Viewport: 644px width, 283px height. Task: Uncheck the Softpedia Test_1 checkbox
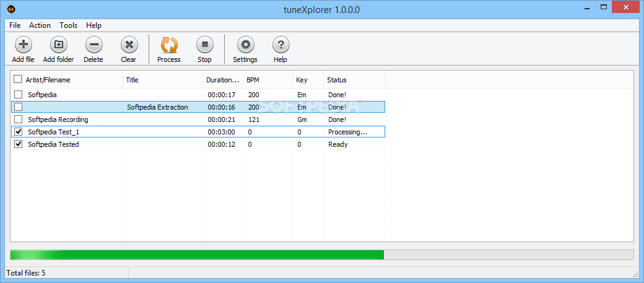click(x=18, y=132)
